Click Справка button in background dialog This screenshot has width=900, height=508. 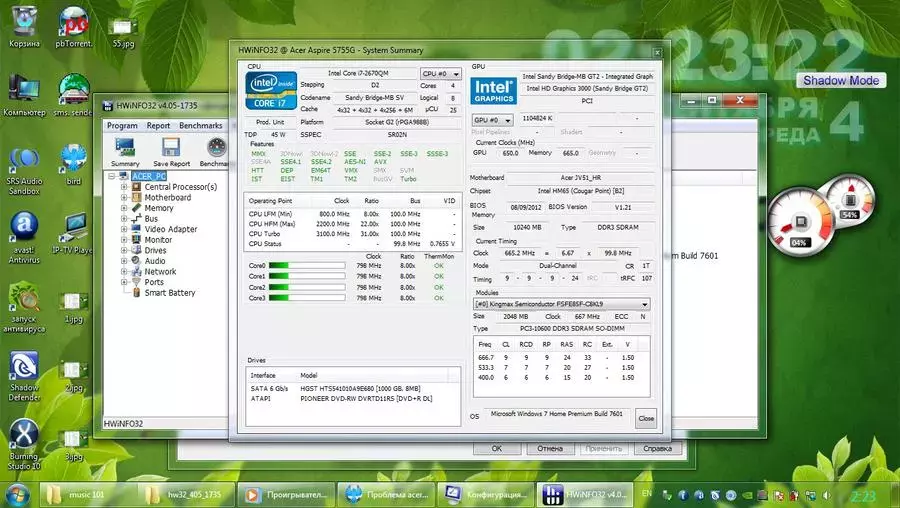pyautogui.click(x=657, y=448)
